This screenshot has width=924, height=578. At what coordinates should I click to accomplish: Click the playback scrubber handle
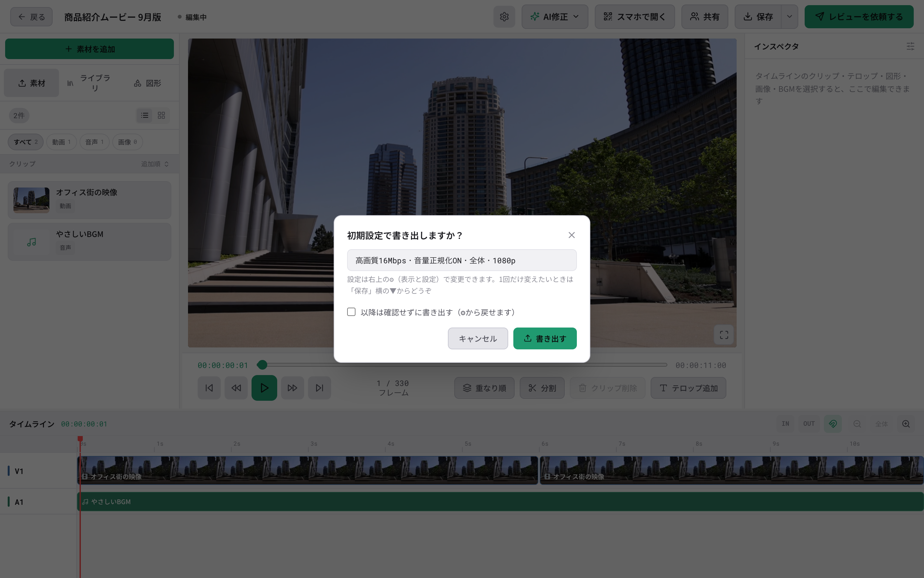tap(262, 365)
